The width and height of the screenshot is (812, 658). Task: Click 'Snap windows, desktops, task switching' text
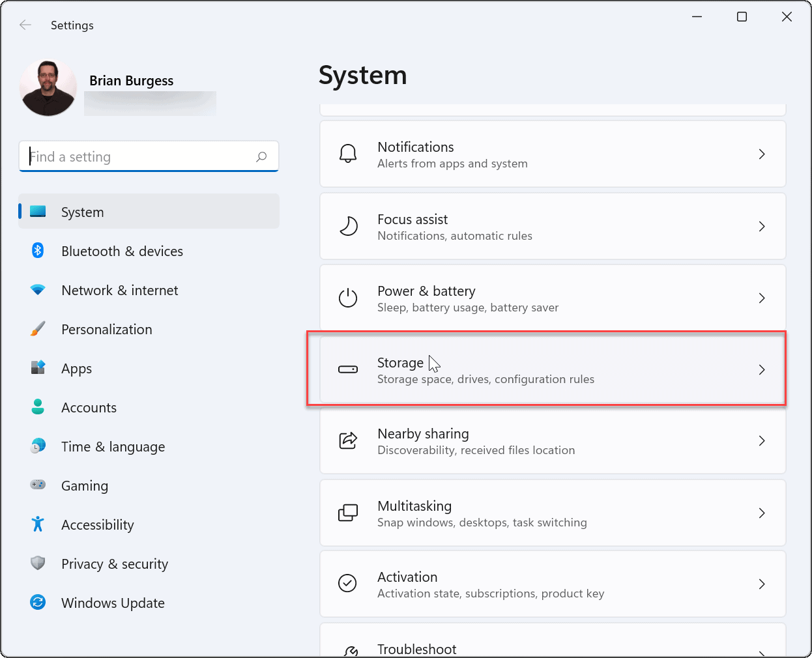(482, 522)
